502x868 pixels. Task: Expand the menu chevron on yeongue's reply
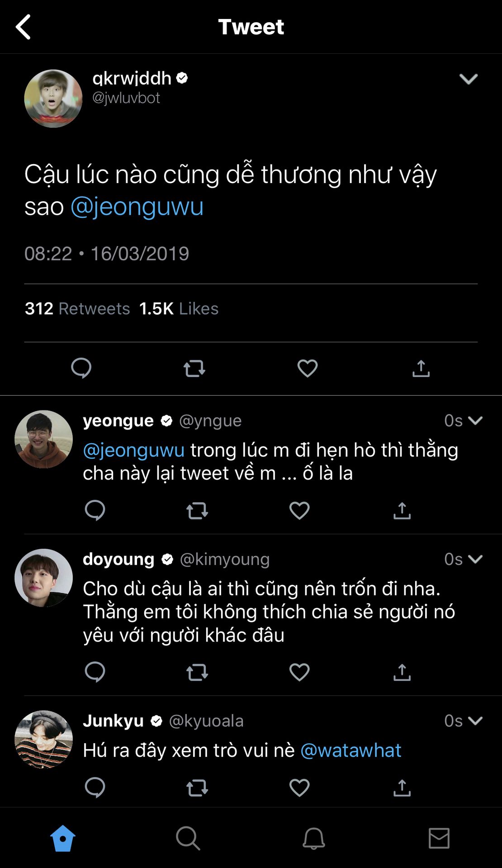(x=475, y=420)
